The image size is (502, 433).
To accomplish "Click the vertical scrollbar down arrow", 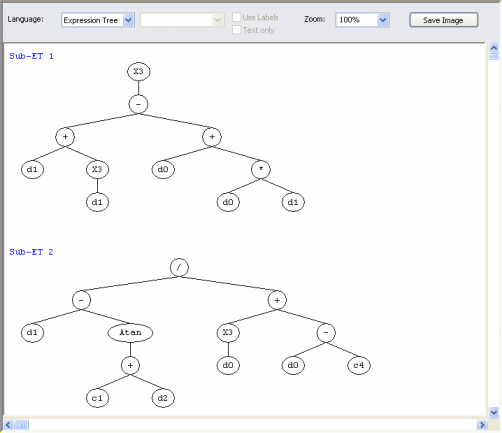I will [x=494, y=412].
